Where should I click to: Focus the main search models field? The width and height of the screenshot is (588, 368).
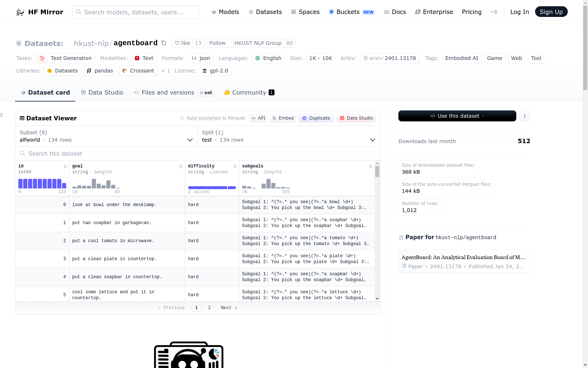(x=135, y=12)
